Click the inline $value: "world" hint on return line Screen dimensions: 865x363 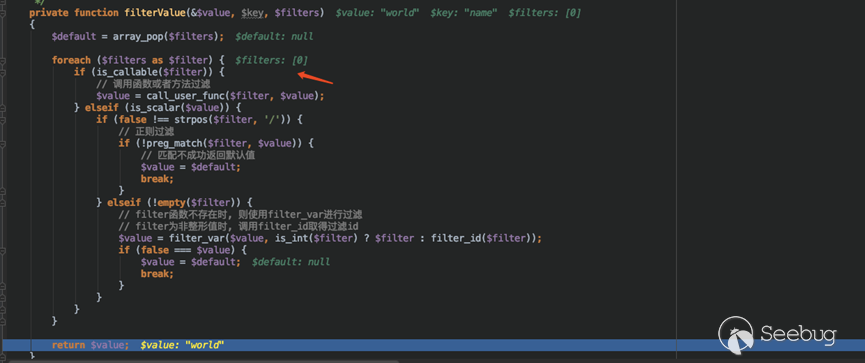click(x=182, y=345)
